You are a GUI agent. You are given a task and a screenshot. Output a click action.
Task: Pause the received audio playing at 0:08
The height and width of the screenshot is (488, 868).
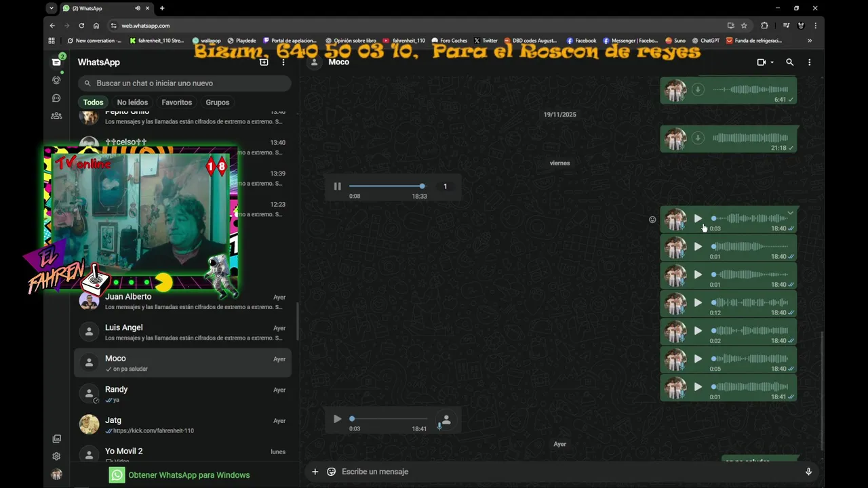(x=337, y=186)
